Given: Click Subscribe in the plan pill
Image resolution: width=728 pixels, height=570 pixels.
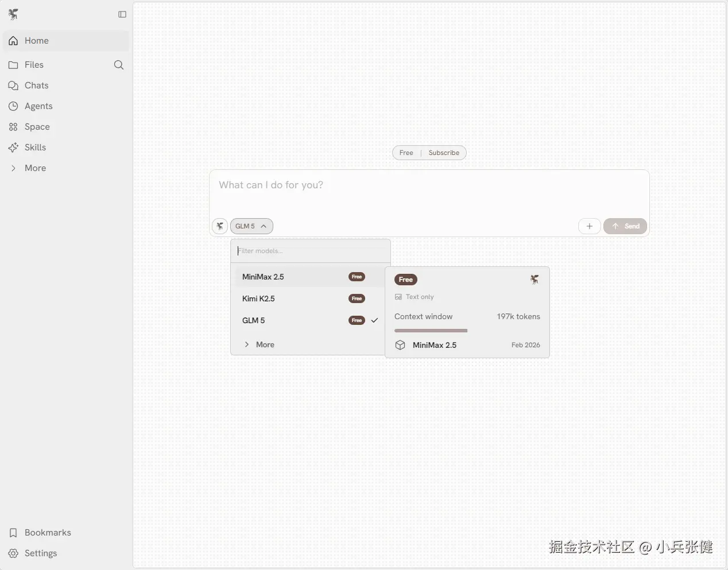Looking at the screenshot, I should coord(444,153).
